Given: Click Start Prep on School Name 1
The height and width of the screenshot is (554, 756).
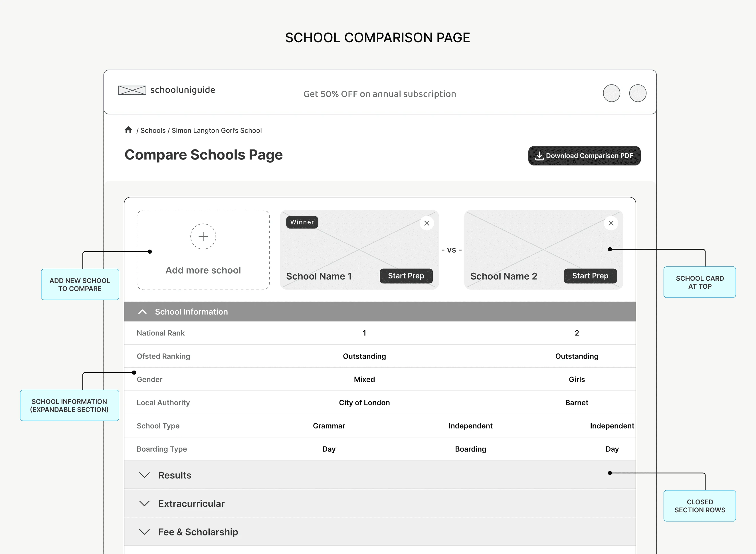Looking at the screenshot, I should tap(406, 276).
